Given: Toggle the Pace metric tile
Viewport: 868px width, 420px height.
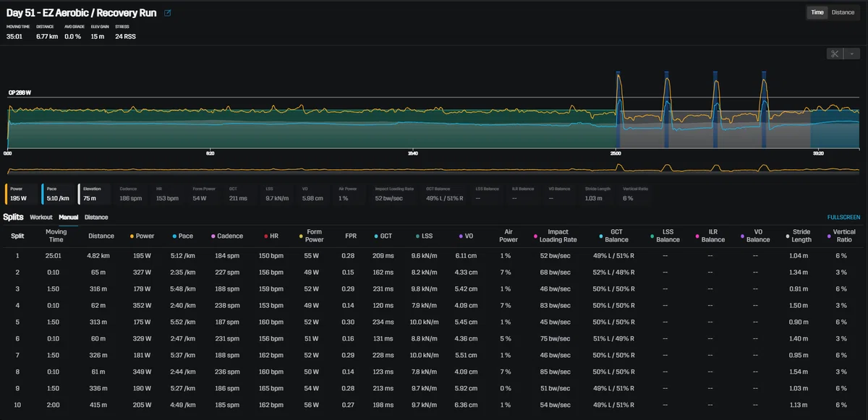Looking at the screenshot, I should coord(59,194).
